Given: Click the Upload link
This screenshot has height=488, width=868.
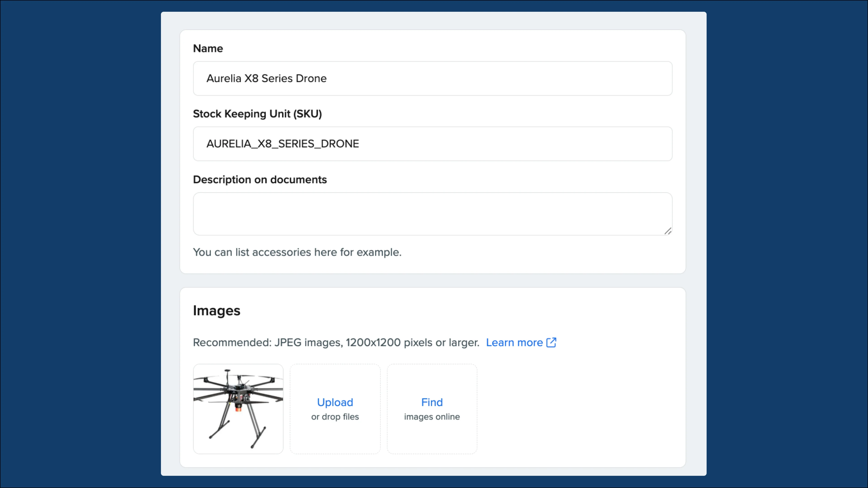Looking at the screenshot, I should [335, 402].
